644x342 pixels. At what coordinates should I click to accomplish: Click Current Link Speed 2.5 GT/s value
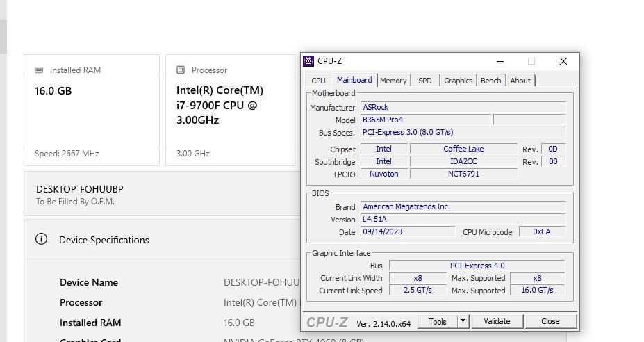[418, 290]
